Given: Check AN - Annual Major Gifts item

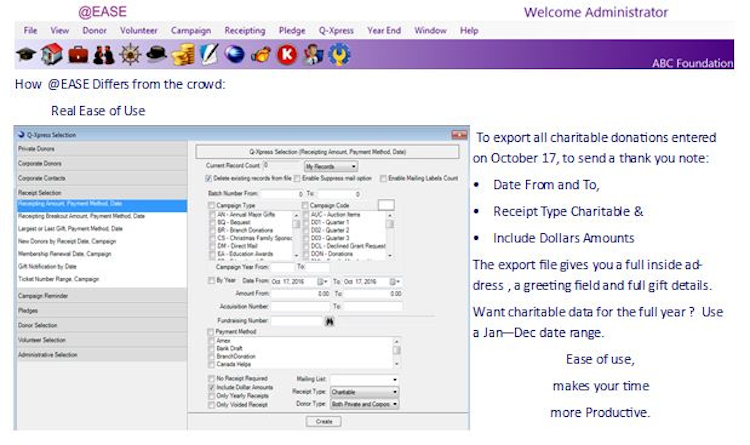Looking at the screenshot, I should tap(212, 215).
